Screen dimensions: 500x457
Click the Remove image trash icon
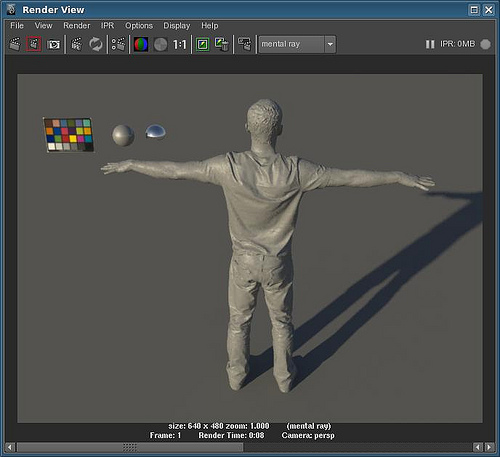pos(222,44)
